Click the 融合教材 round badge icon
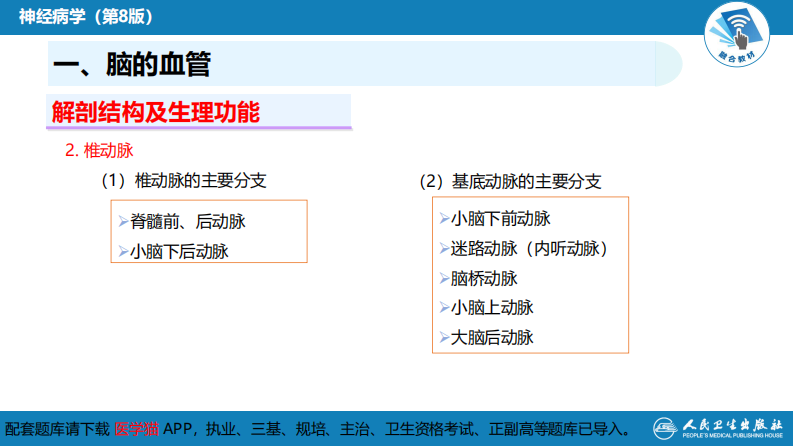 [737, 34]
